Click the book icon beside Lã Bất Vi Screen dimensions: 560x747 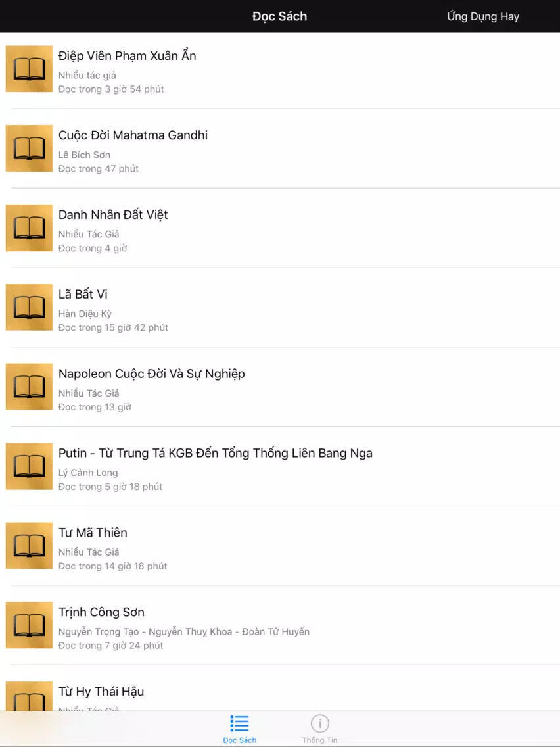pyautogui.click(x=29, y=307)
